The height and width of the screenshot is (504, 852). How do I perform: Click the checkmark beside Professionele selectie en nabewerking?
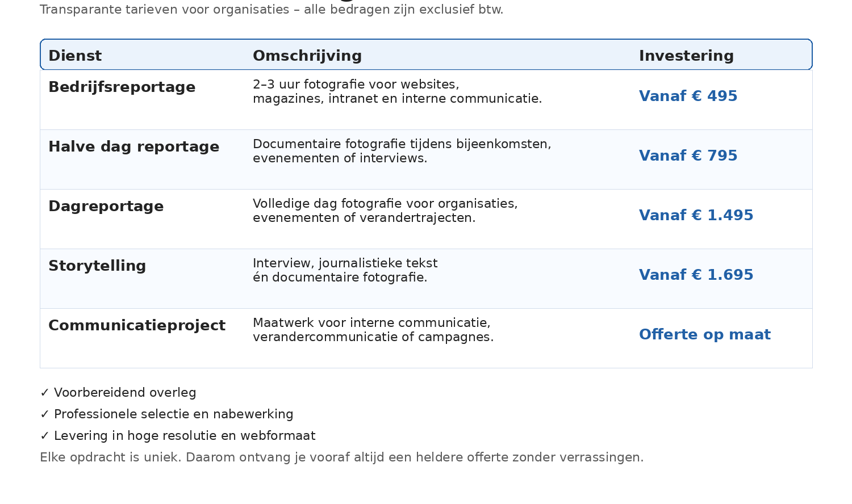(x=45, y=414)
